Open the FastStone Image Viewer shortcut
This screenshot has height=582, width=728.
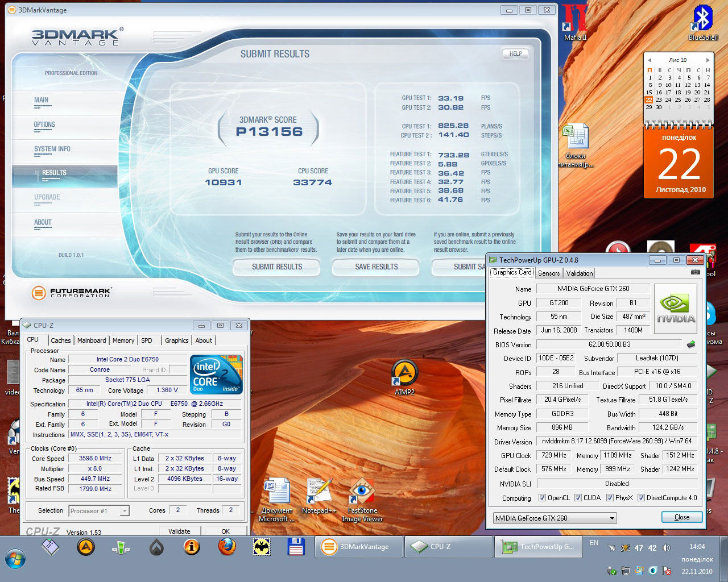362,500
